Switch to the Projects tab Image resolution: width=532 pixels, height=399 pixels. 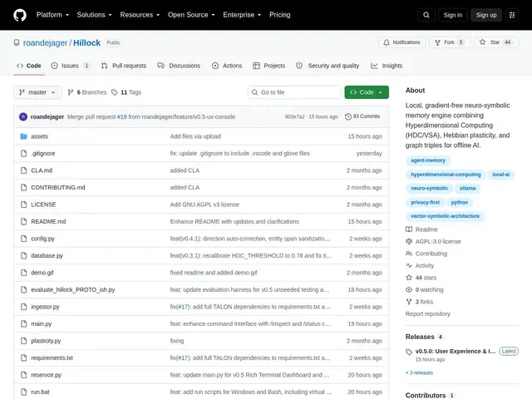pyautogui.click(x=269, y=66)
